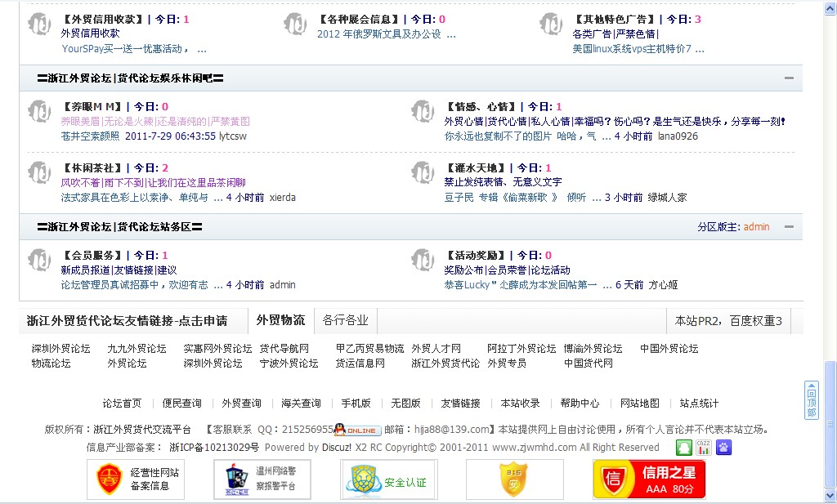Screen dimensions: 837x504
Task: Open the 【活动奖励】 board title
Action: tap(475, 256)
